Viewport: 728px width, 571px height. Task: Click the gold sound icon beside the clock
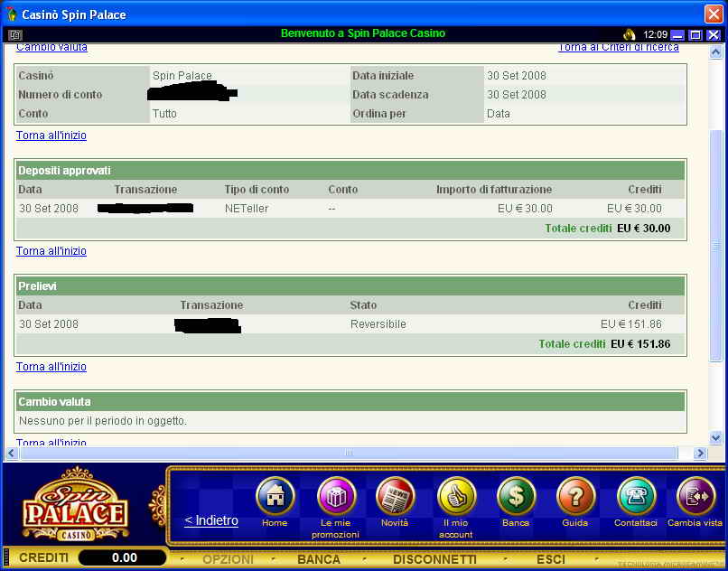coord(630,34)
